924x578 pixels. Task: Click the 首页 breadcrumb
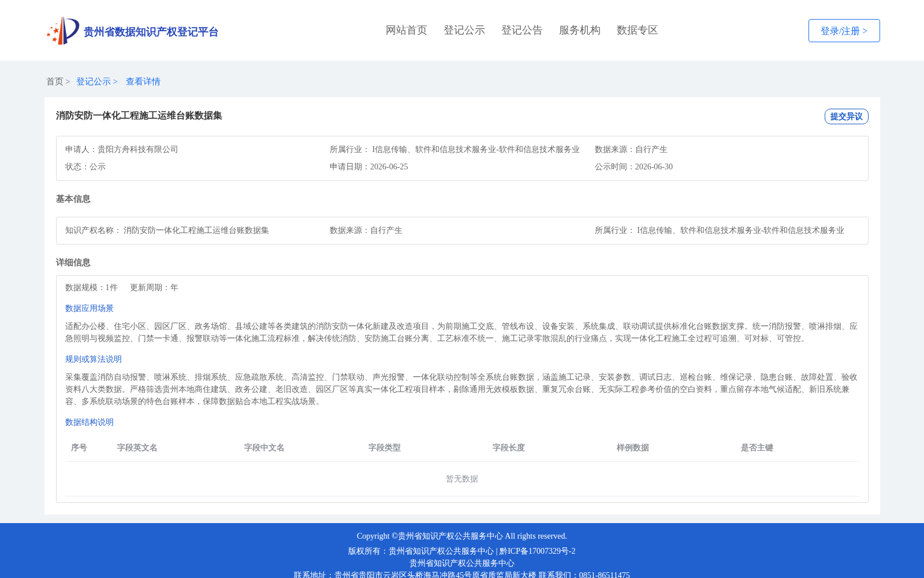[x=55, y=81]
